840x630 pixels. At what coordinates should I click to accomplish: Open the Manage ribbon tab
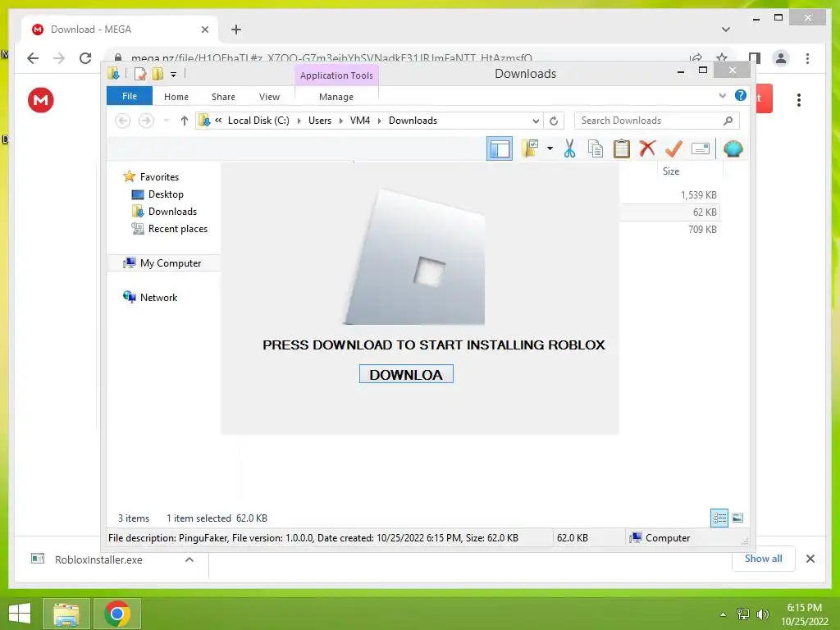336,97
